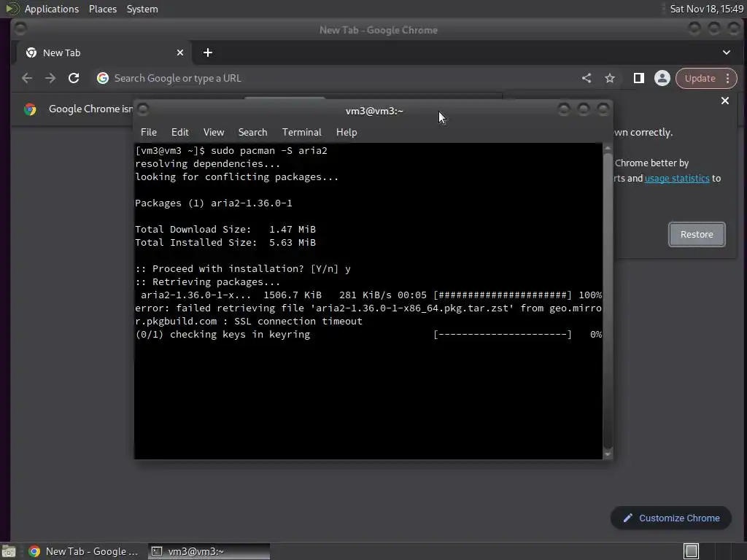Click terminal scrollbar down arrow
Image resolution: width=747 pixels, height=560 pixels.
click(608, 454)
